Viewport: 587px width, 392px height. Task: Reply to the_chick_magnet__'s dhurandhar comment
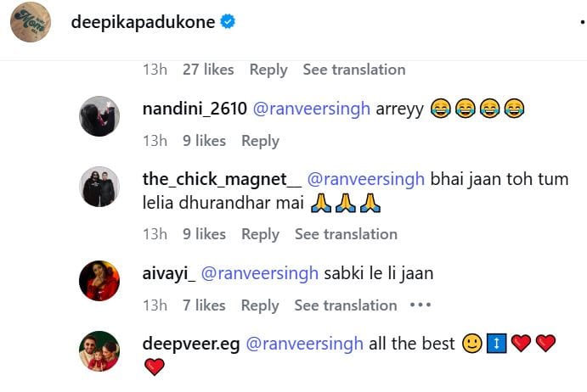[260, 234]
